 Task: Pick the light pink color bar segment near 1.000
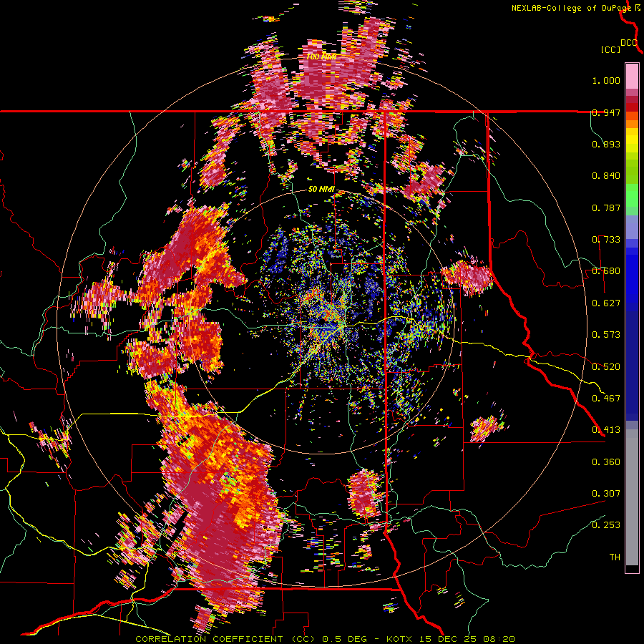[632, 77]
